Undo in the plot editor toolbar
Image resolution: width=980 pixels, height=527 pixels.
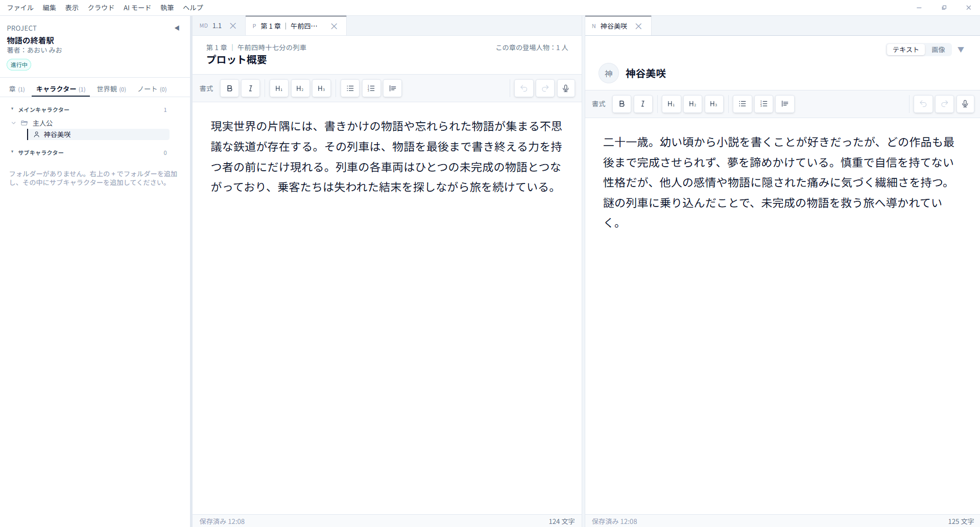[x=524, y=88]
